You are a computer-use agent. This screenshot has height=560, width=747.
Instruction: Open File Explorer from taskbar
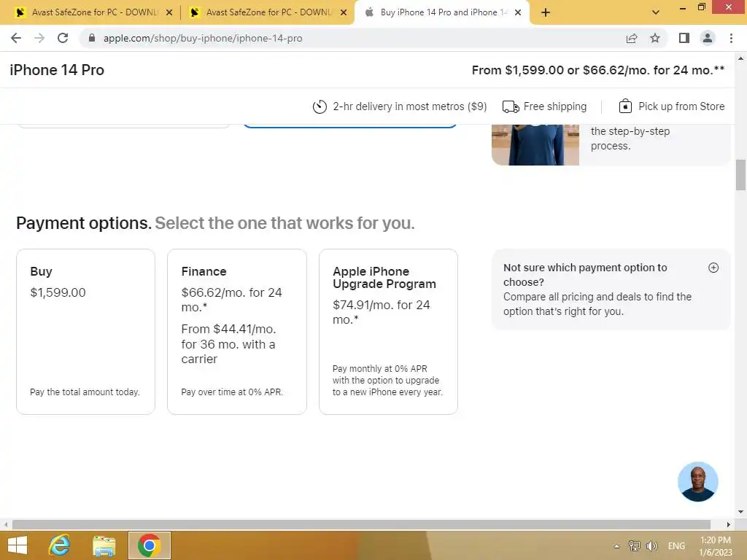point(104,545)
